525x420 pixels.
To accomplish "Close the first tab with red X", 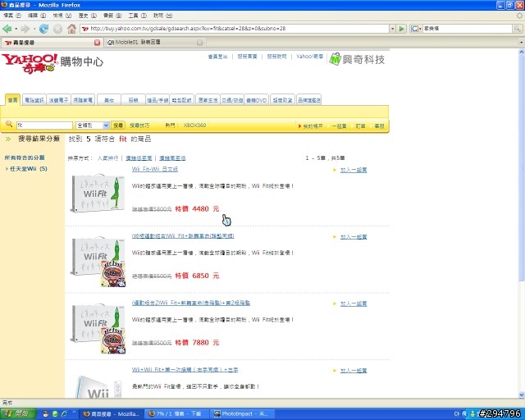I will (x=97, y=43).
